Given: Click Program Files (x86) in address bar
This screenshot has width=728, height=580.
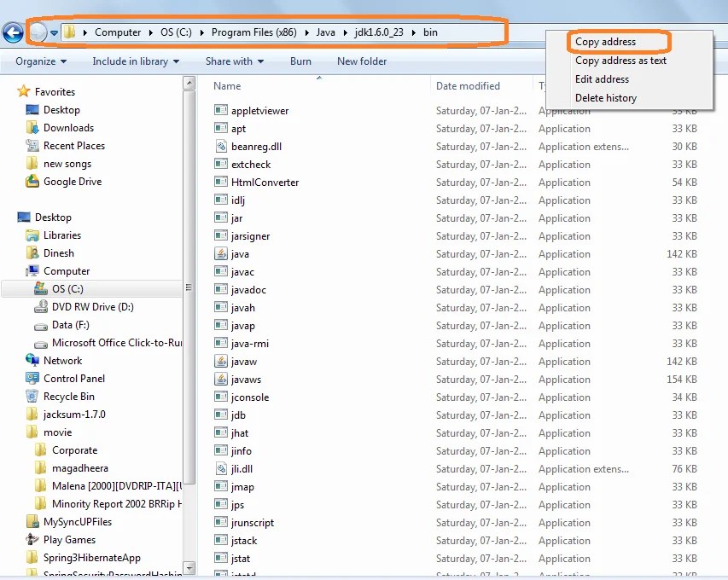Looking at the screenshot, I should point(254,32).
